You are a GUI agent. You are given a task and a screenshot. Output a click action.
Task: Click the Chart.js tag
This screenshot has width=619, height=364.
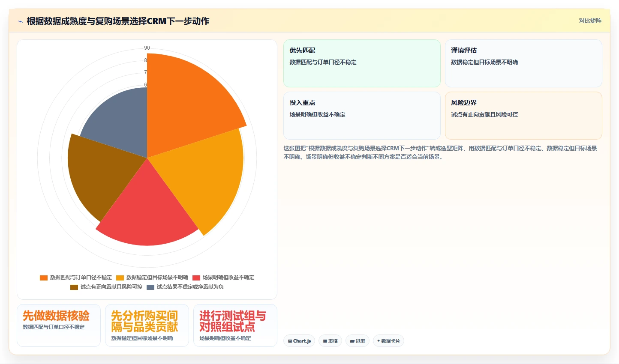[x=299, y=341]
